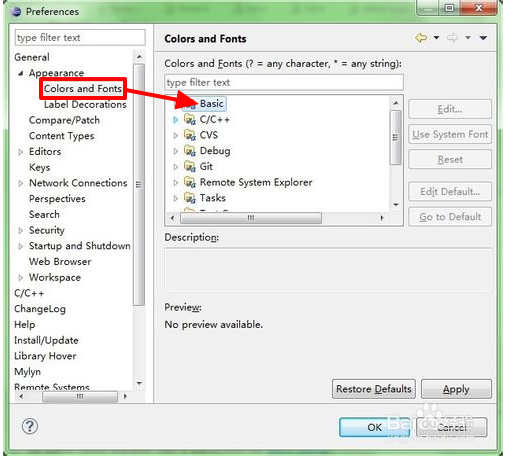Select Label Decorations page
Image resolution: width=506 pixels, height=456 pixels.
click(85, 105)
